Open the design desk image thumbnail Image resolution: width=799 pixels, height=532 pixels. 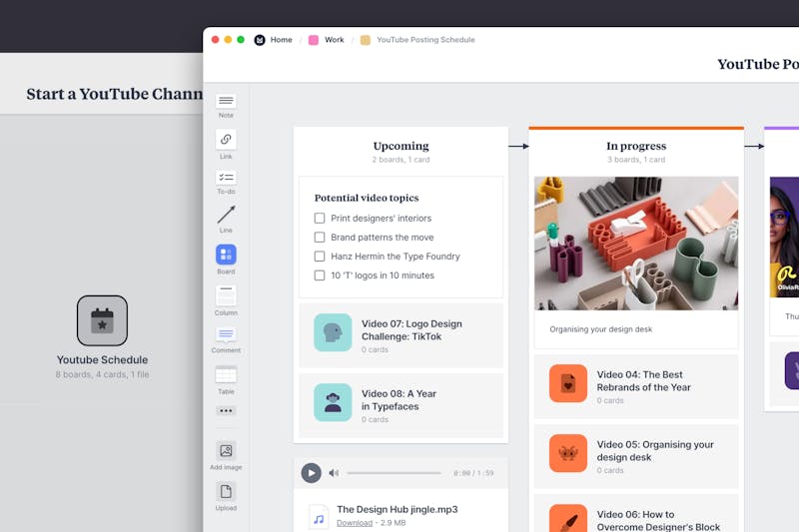click(x=636, y=244)
